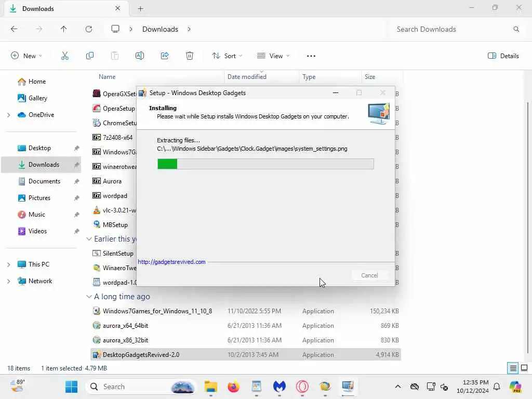The image size is (532, 399).
Task: Sort by the Date modified column header
Action: (247, 77)
